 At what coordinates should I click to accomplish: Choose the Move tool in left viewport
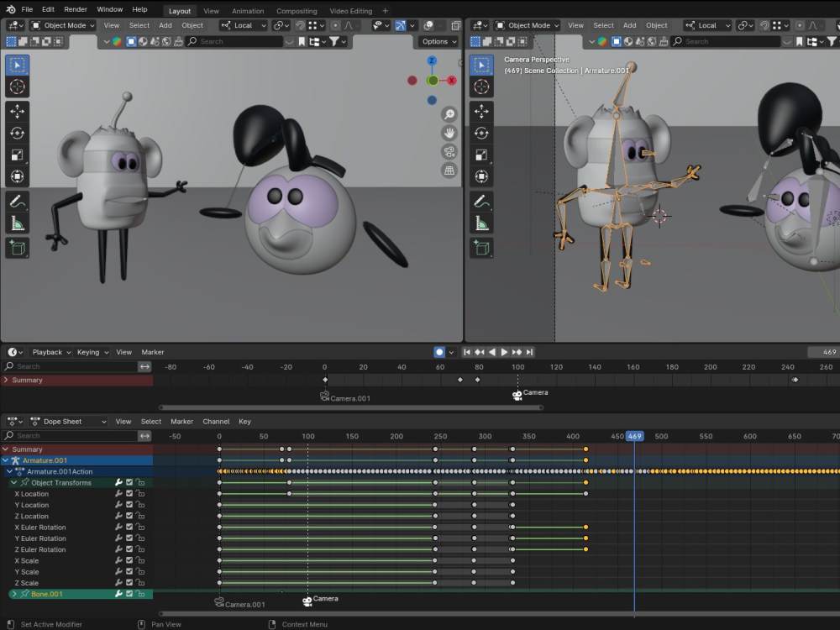point(17,112)
